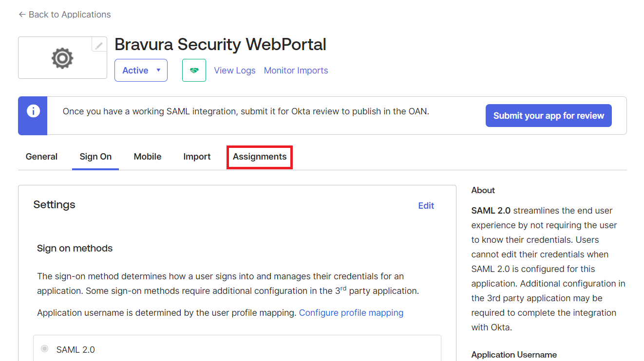Open View Logs link
The image size is (644, 361).
click(234, 71)
